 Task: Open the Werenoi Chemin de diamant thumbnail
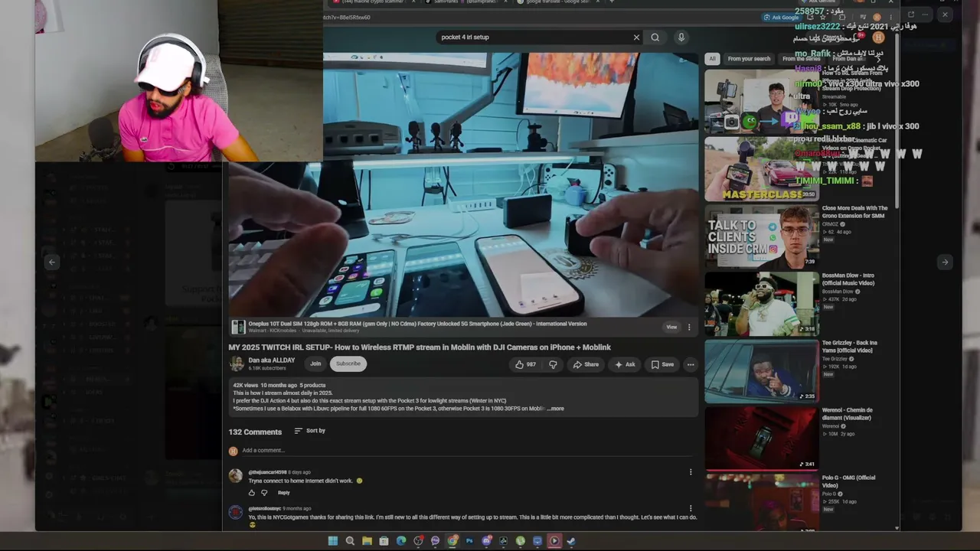762,438
